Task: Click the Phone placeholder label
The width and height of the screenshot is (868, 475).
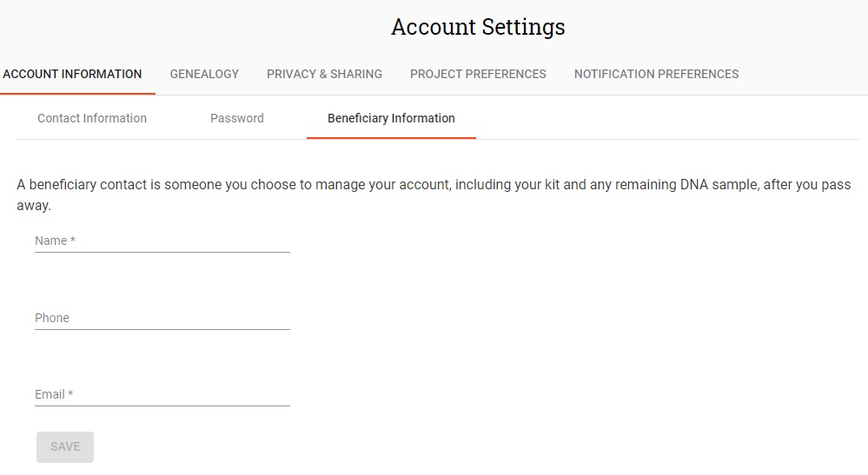Action: coord(52,318)
